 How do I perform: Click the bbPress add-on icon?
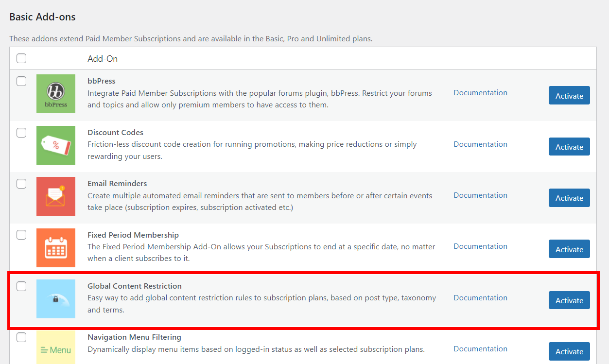pos(56,94)
